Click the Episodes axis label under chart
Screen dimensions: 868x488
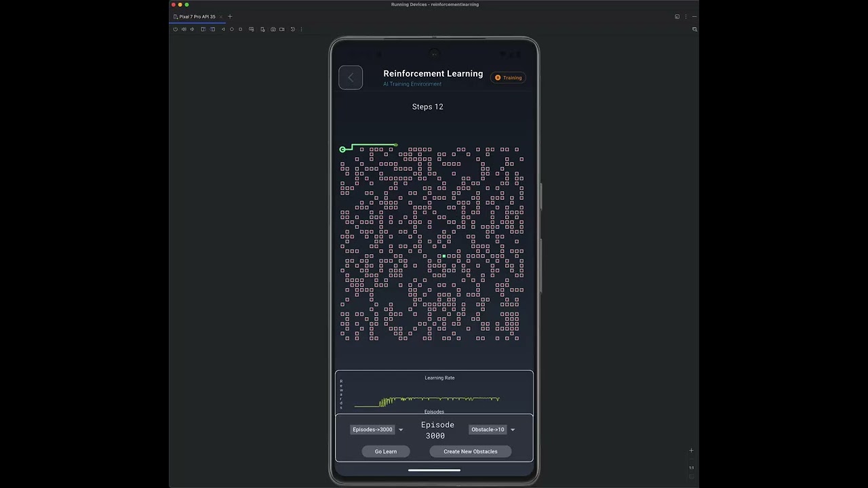434,411
